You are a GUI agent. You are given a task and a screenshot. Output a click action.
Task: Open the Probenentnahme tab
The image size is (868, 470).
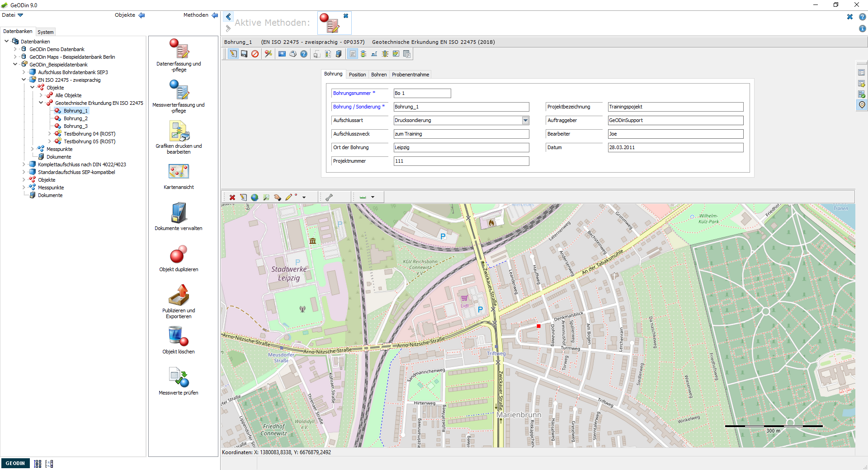(x=410, y=75)
